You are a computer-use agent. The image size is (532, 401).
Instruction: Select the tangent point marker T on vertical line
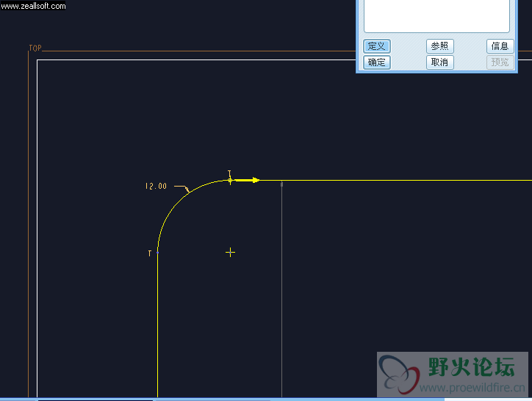[150, 253]
